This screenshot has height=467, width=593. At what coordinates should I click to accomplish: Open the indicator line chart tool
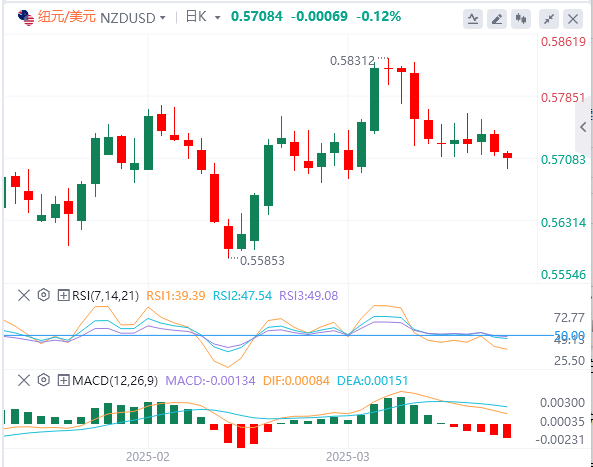coord(473,19)
